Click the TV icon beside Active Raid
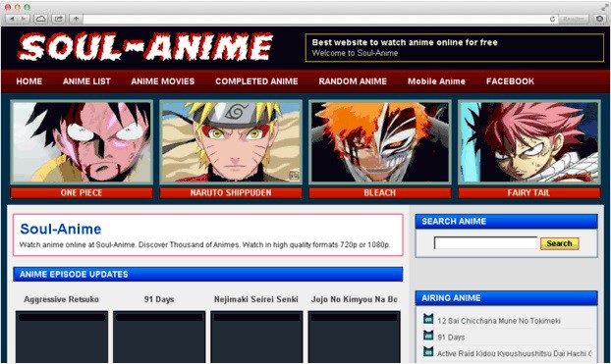The image size is (611, 364). (428, 352)
